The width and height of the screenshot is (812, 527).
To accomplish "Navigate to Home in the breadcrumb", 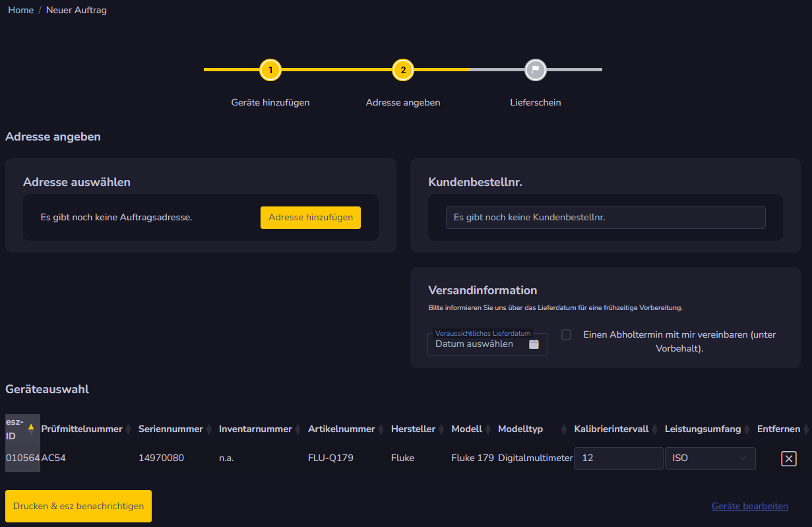I will [20, 10].
